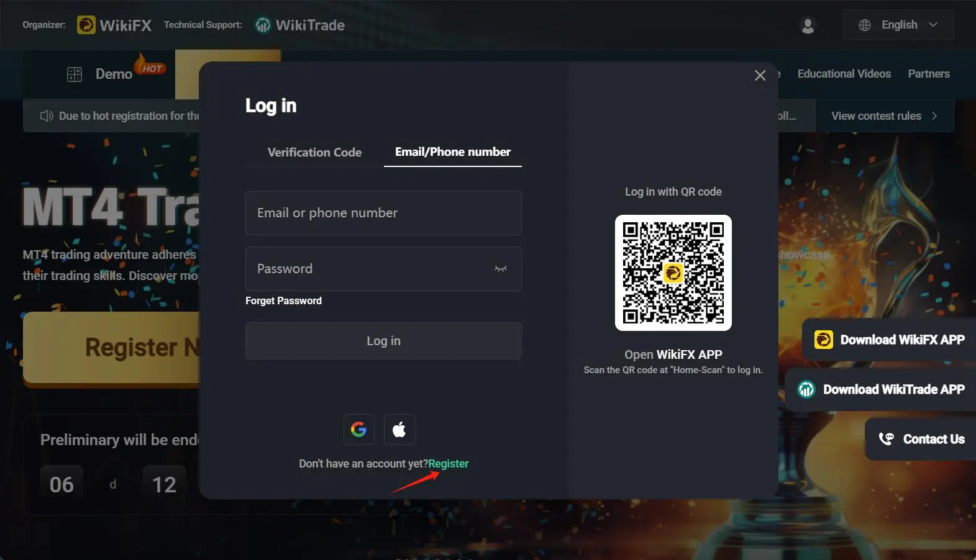Click Download WikiFX APP button
This screenshot has height=560, width=976.
(x=889, y=340)
